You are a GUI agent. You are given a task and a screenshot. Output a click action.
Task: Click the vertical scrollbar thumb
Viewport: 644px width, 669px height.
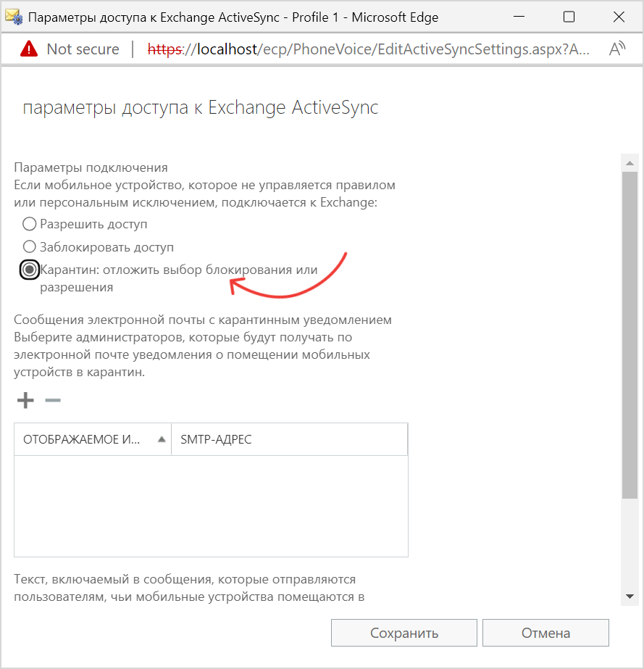pyautogui.click(x=630, y=335)
